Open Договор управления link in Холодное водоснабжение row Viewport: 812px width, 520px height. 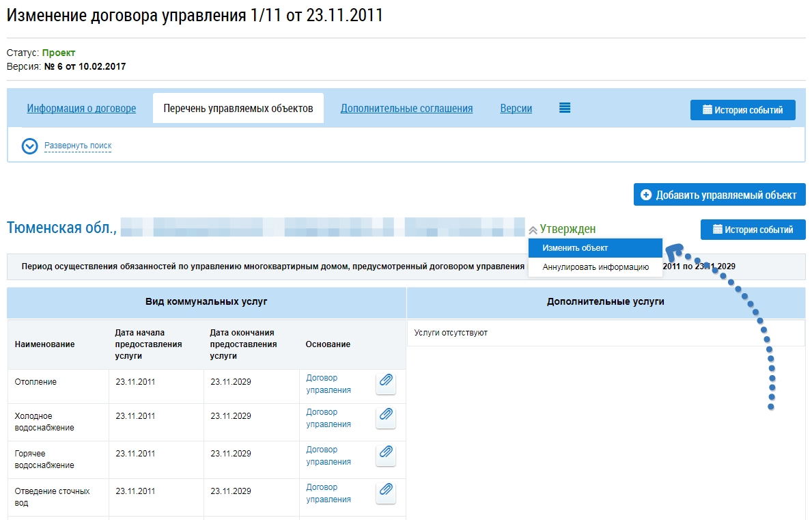pos(328,418)
